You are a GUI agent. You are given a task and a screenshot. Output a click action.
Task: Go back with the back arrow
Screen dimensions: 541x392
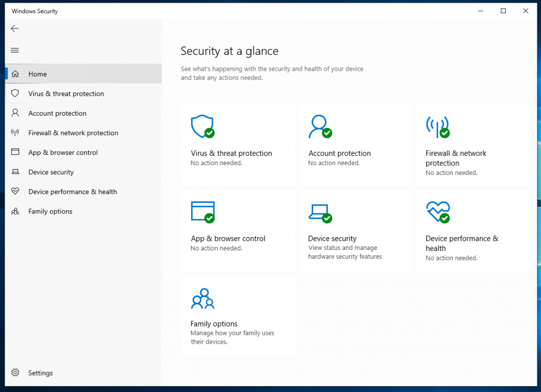coord(15,29)
